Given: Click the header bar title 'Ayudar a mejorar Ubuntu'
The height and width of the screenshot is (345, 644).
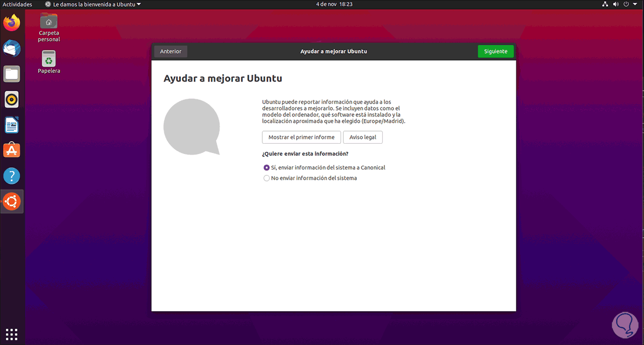Looking at the screenshot, I should coord(334,52).
